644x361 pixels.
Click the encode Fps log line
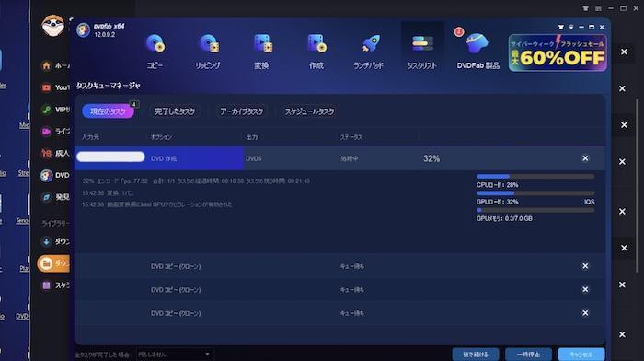196,180
